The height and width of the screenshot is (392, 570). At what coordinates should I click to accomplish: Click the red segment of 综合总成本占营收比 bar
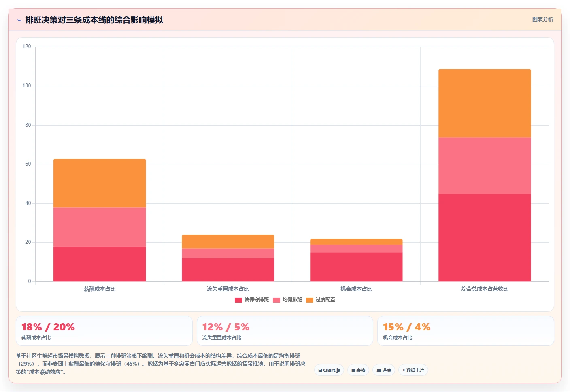(485, 238)
